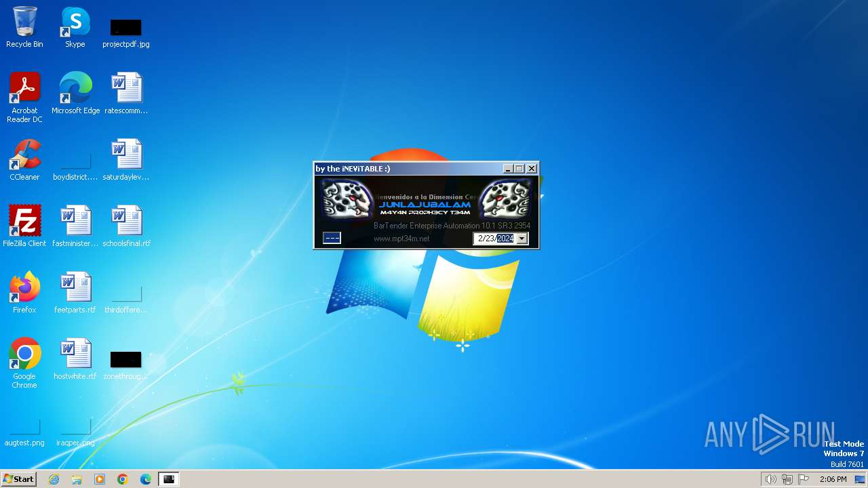Select the projectpdf.jpg desktop file
The height and width of the screenshot is (488, 868).
point(126,33)
